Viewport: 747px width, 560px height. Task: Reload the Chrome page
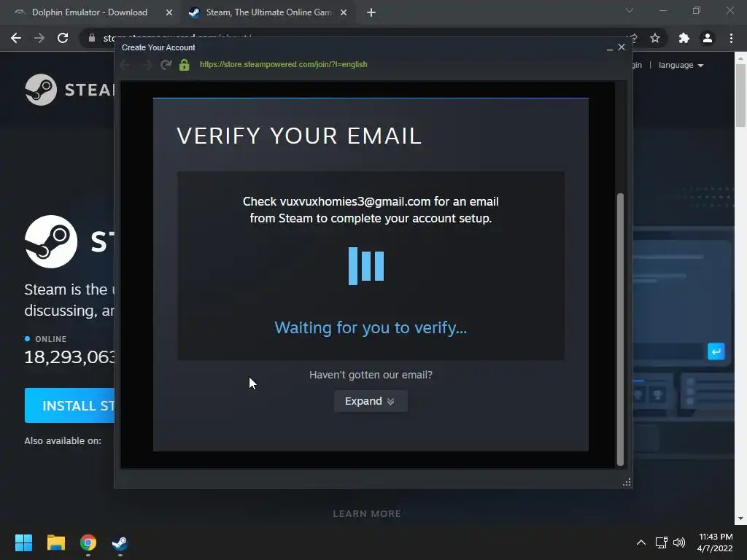click(x=63, y=38)
